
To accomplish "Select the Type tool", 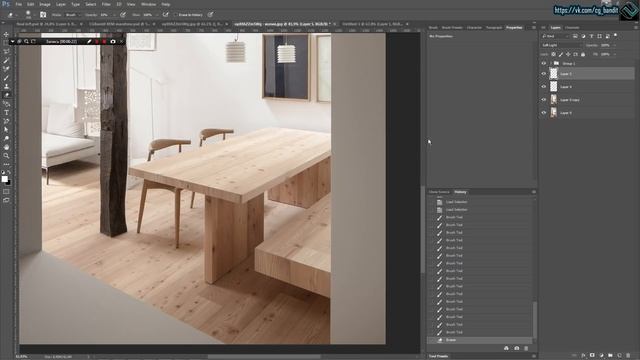I will click(6, 112).
